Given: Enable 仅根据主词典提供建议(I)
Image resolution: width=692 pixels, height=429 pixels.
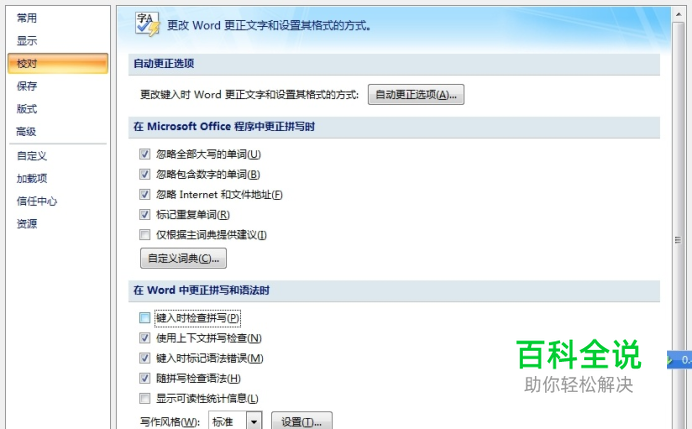Looking at the screenshot, I should (x=145, y=235).
